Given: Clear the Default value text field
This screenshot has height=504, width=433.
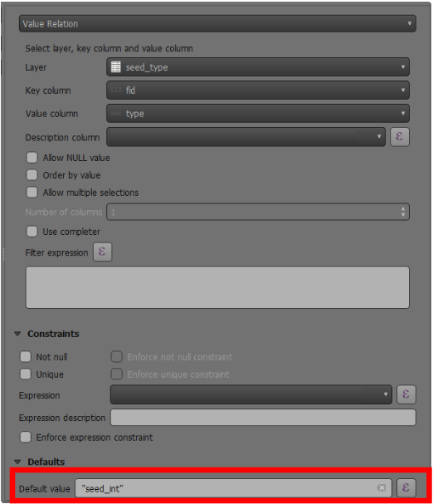Looking at the screenshot, I should click(x=382, y=488).
